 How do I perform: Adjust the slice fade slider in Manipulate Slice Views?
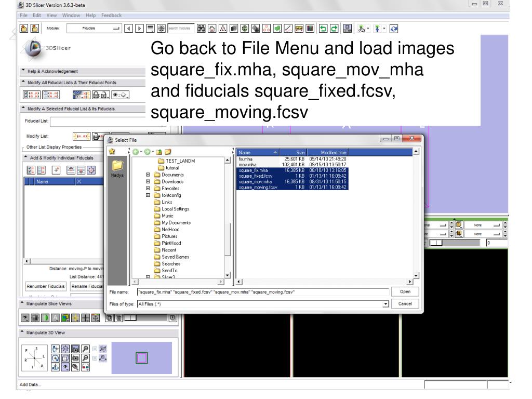[130, 318]
